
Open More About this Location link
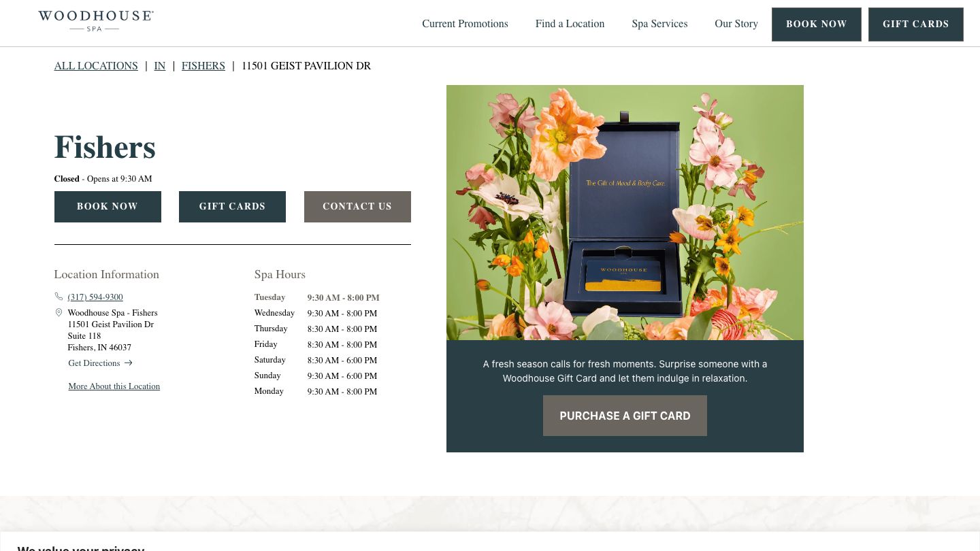[114, 386]
